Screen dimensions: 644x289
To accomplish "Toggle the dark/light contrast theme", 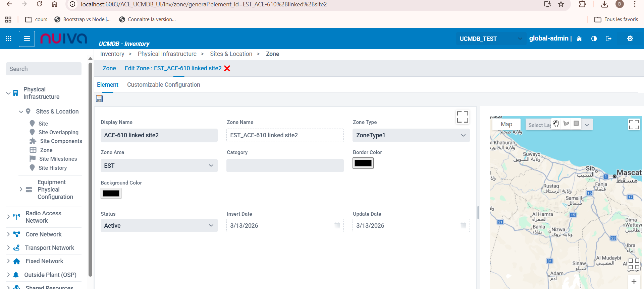I will 594,39.
